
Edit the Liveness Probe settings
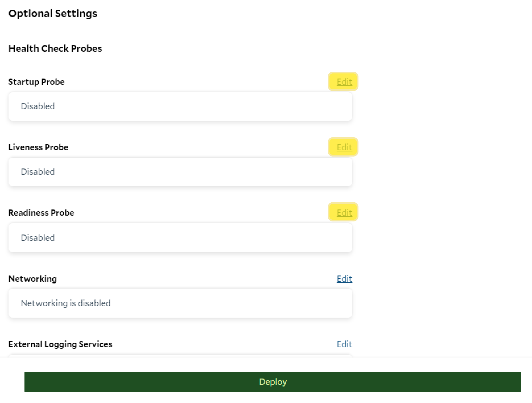click(x=344, y=147)
